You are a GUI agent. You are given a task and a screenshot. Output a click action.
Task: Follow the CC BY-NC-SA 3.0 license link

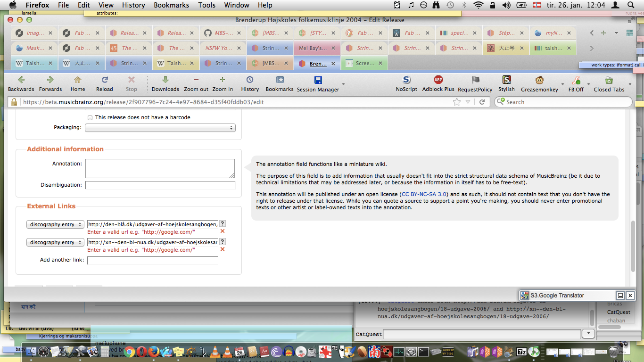click(424, 194)
